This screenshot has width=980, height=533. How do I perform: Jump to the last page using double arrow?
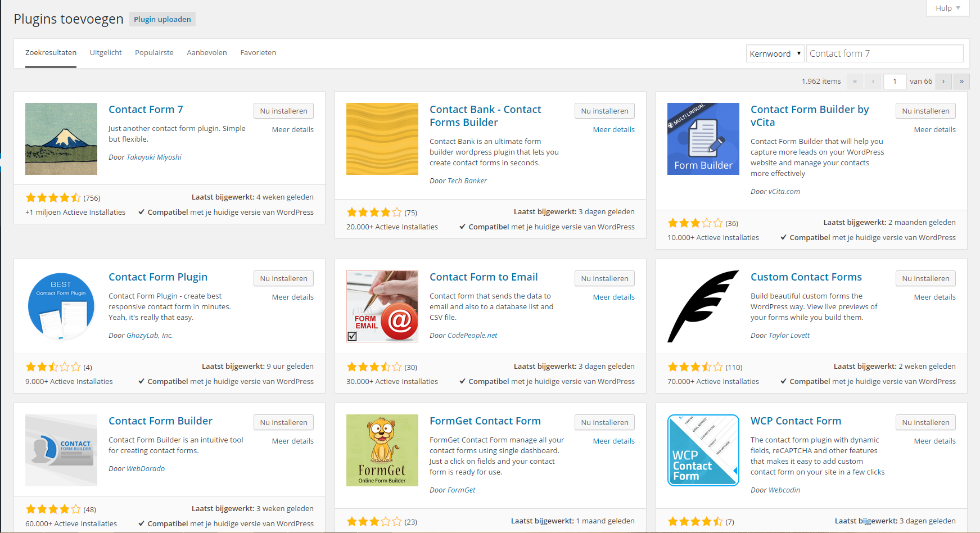pyautogui.click(x=961, y=81)
